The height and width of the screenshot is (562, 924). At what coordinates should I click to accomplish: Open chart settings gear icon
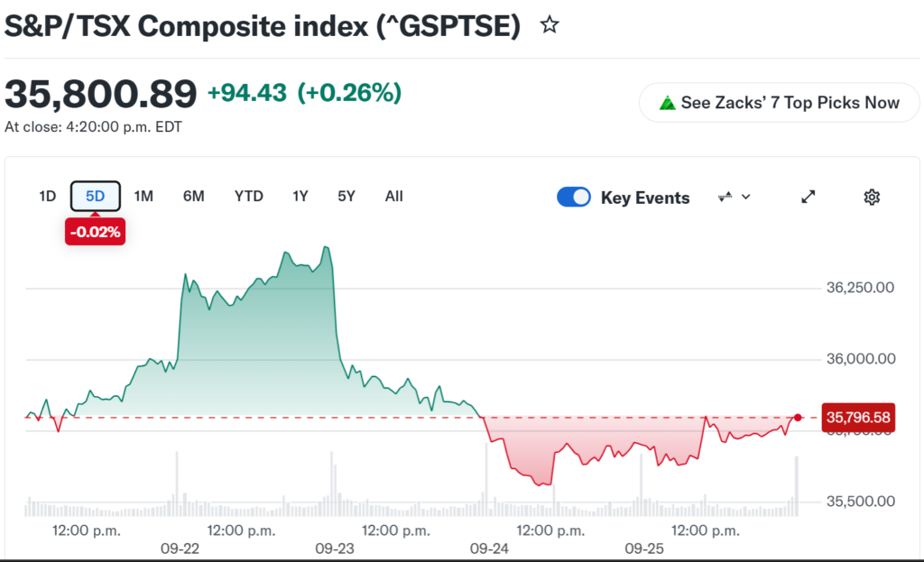click(872, 197)
